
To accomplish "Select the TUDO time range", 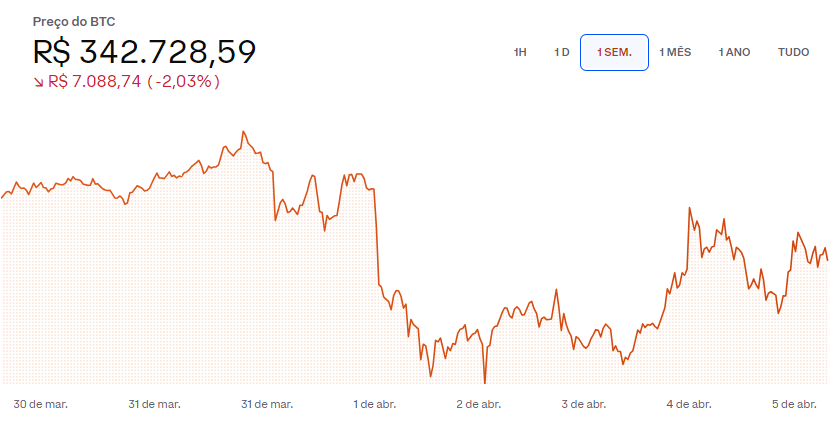I will coord(794,52).
